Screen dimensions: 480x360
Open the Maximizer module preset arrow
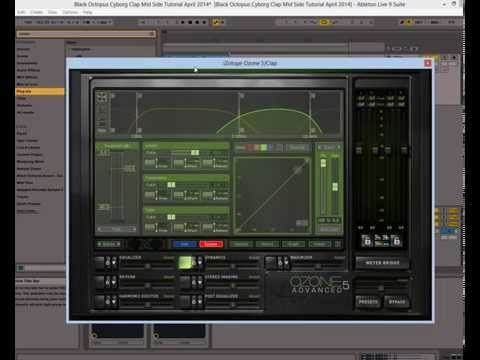pos(286,263)
